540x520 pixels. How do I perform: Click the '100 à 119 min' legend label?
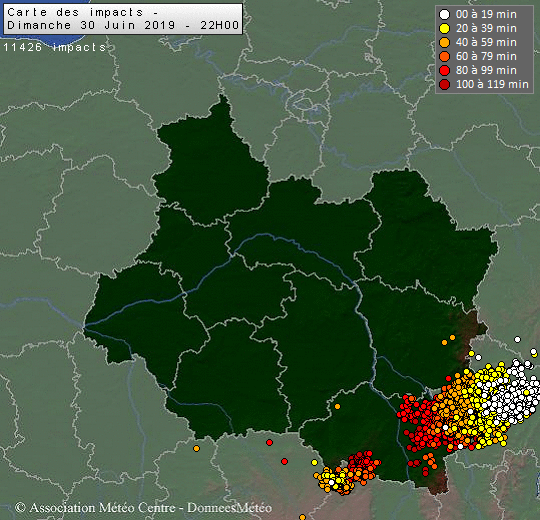pyautogui.click(x=492, y=84)
